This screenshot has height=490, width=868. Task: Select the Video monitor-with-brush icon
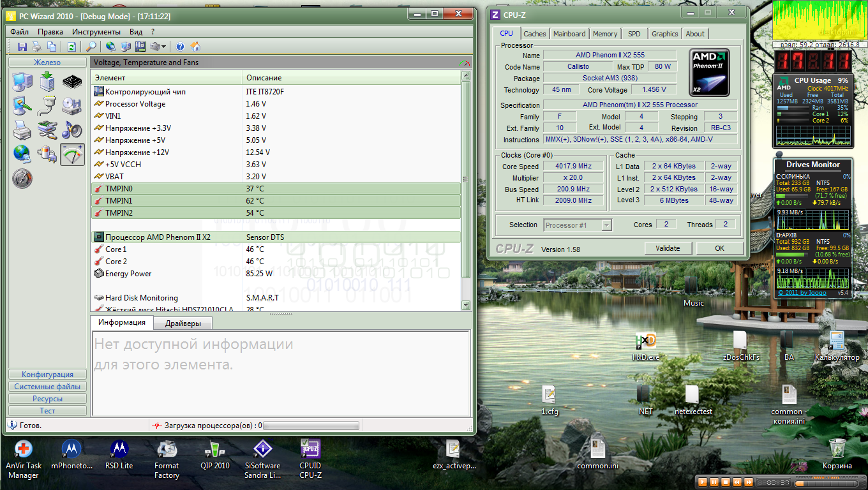(x=22, y=105)
